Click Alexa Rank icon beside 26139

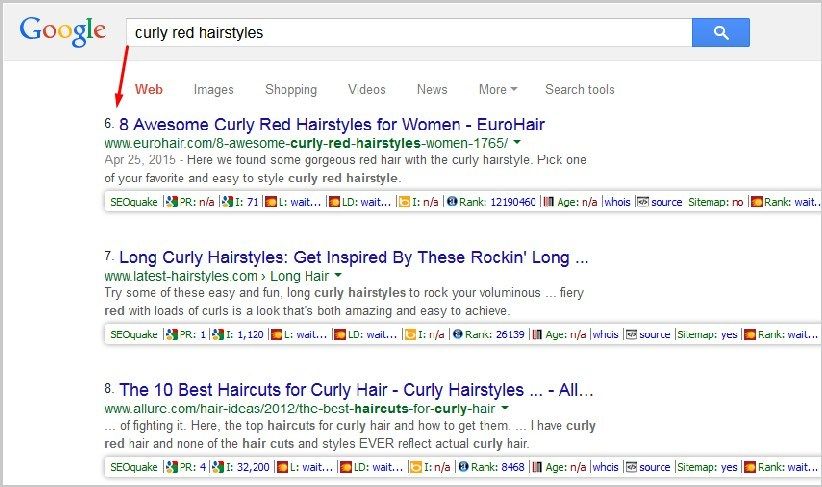458,334
